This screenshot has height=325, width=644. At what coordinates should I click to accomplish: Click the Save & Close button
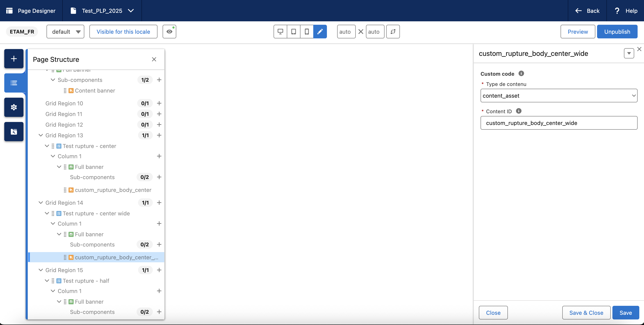(x=586, y=312)
